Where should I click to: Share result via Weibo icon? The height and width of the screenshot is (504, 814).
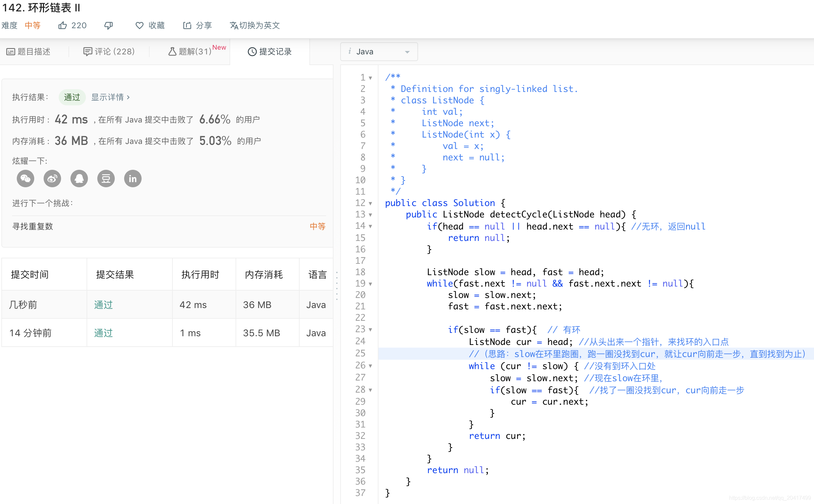[52, 179]
